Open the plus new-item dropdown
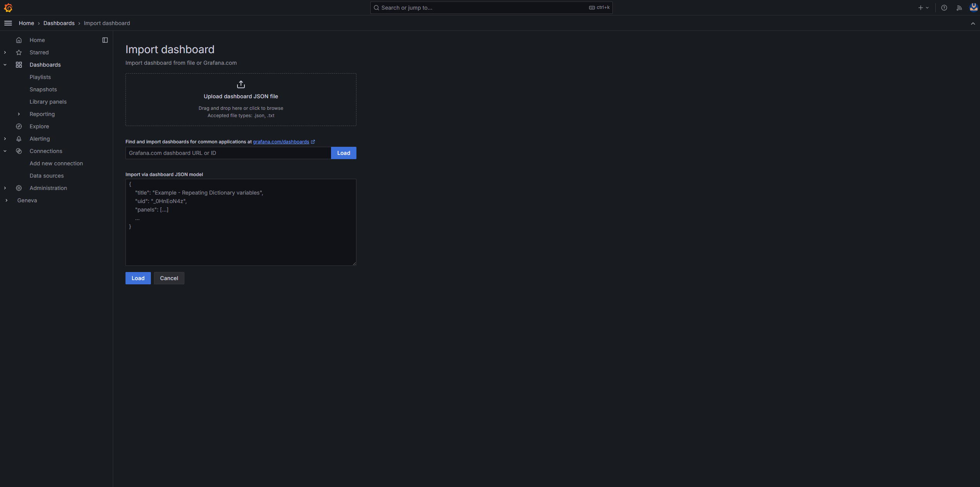Screen dimensions: 980x487 (x=923, y=8)
